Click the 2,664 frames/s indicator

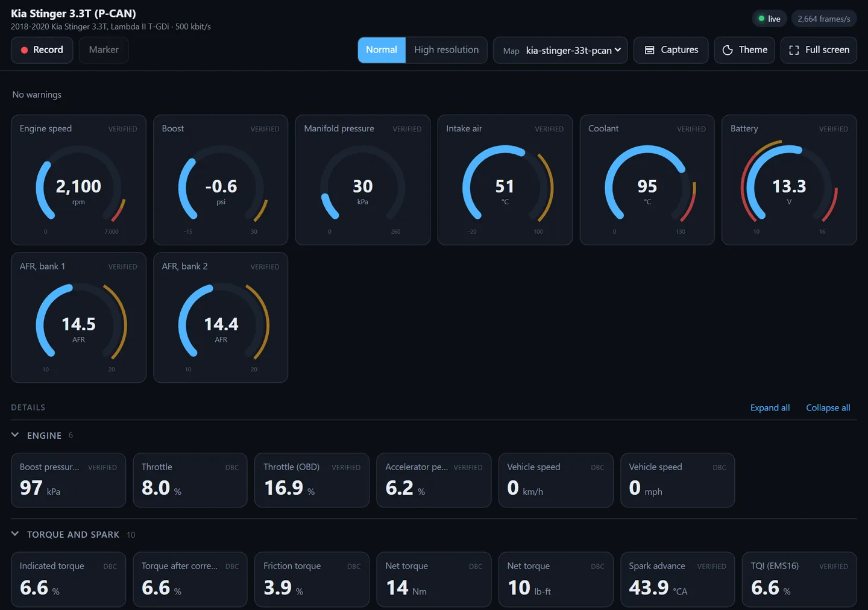824,19
